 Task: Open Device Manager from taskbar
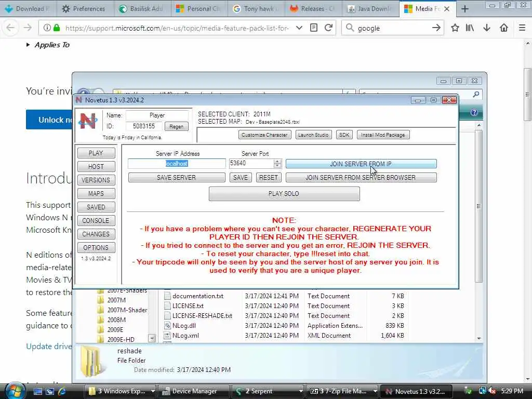[x=194, y=391]
